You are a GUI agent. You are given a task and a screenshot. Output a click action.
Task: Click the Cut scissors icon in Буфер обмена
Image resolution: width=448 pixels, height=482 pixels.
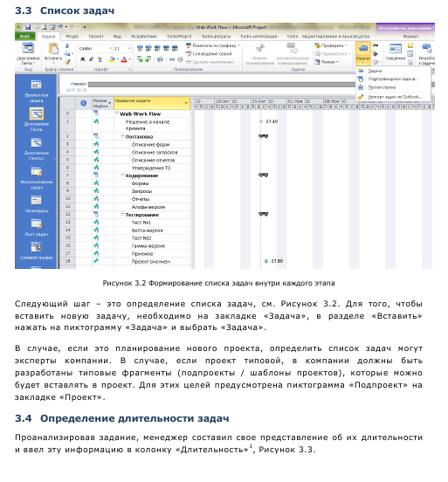tap(67, 45)
